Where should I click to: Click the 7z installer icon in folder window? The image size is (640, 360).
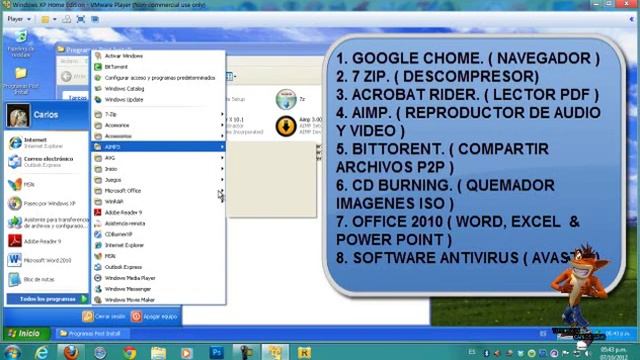(x=286, y=99)
